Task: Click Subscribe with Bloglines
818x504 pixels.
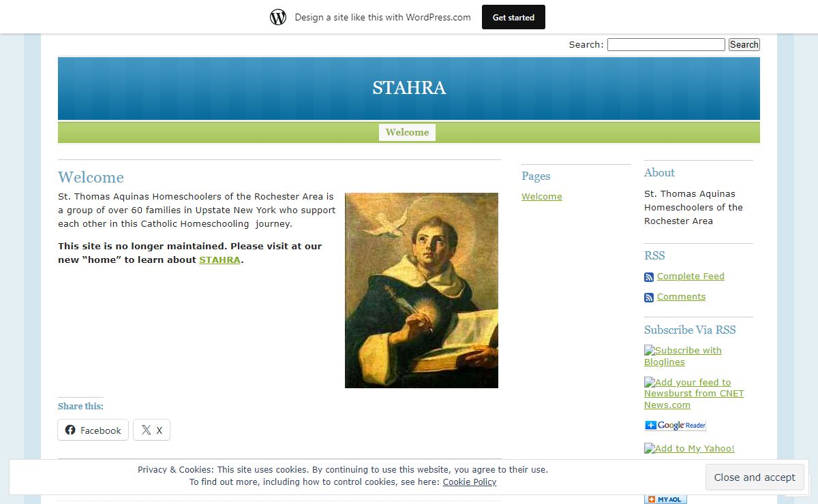Action: tap(683, 356)
